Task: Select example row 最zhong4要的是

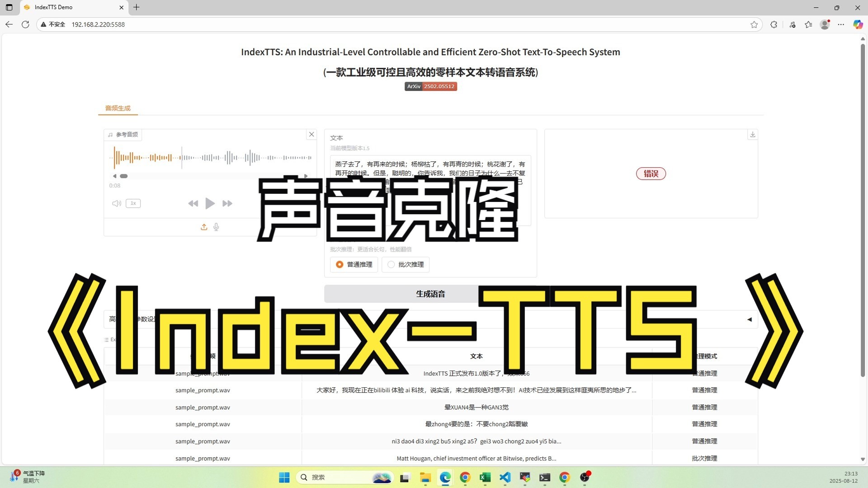Action: (430, 424)
